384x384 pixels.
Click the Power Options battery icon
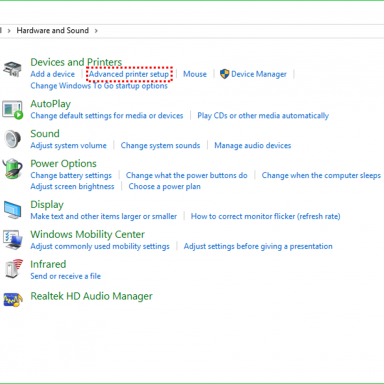point(12,169)
